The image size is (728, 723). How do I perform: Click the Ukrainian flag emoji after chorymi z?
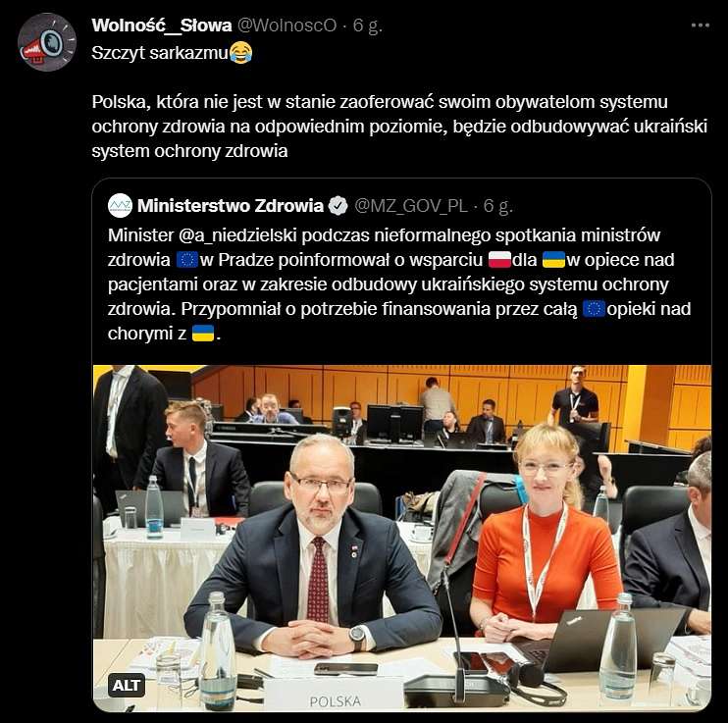tap(203, 334)
